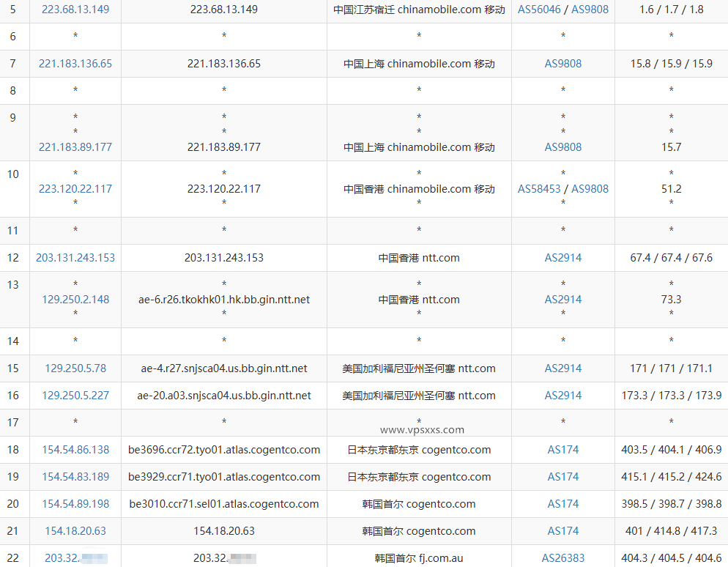Screen dimensions: 728x567
Task: Open IP link 221.183.89.177
Action: [75, 147]
